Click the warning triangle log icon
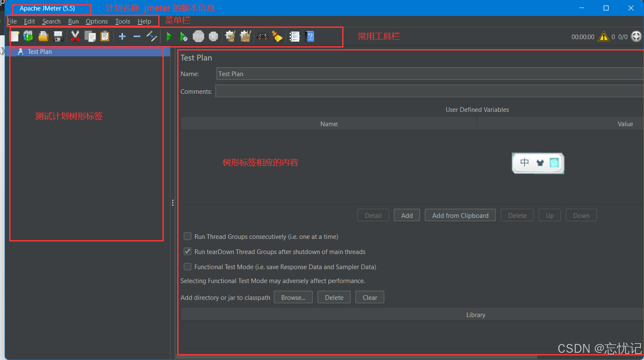This screenshot has width=644, height=360. pyautogui.click(x=604, y=37)
